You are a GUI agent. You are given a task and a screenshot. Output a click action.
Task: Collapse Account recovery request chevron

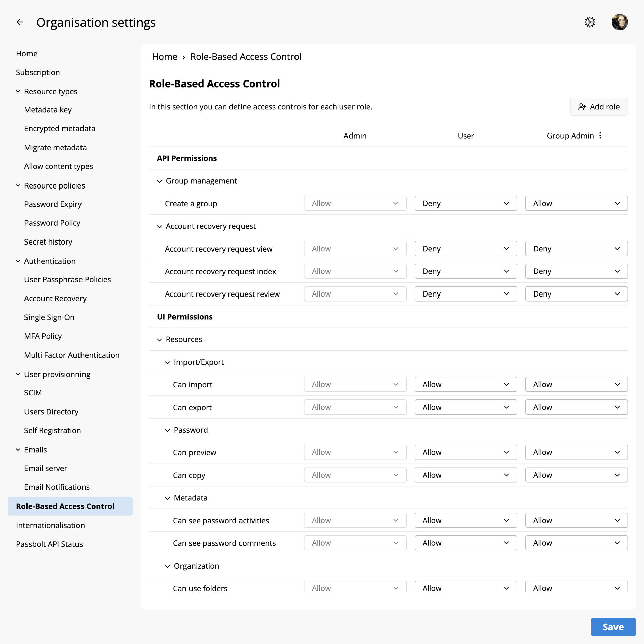(x=159, y=227)
